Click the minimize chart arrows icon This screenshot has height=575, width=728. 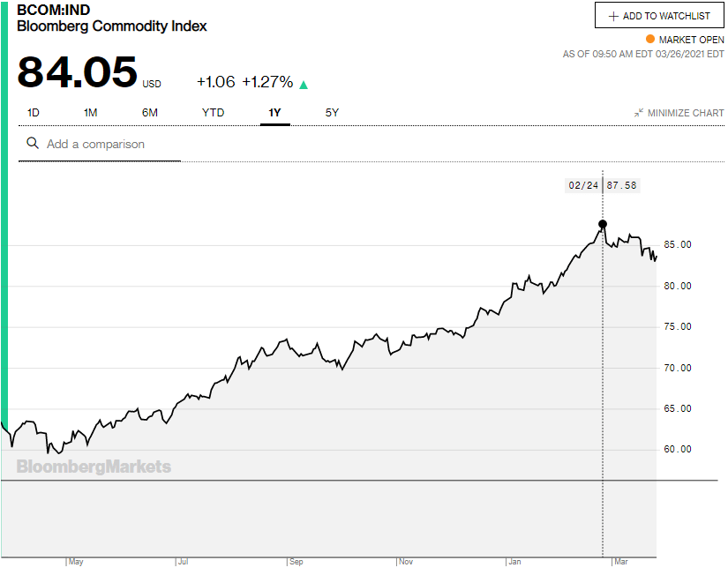639,113
